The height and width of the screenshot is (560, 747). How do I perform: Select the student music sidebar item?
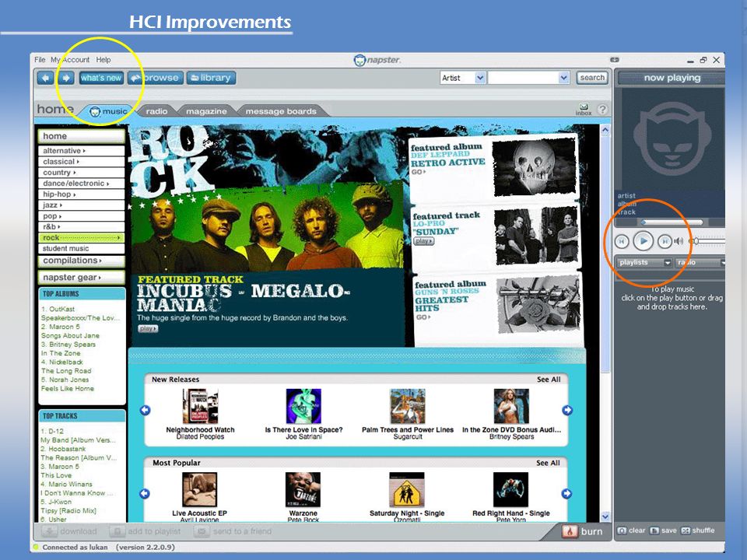(81, 249)
